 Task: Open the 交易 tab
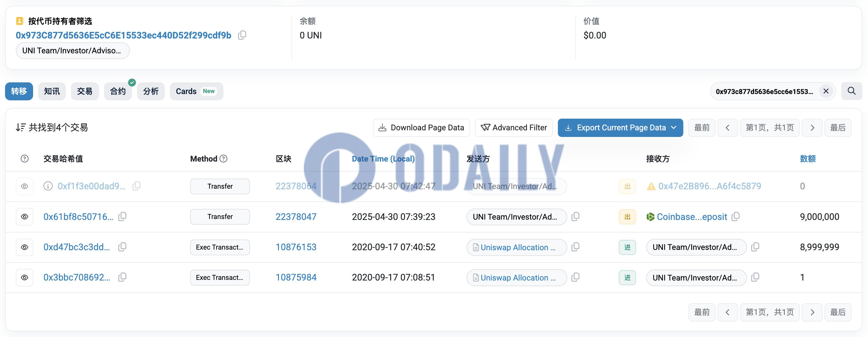point(84,91)
